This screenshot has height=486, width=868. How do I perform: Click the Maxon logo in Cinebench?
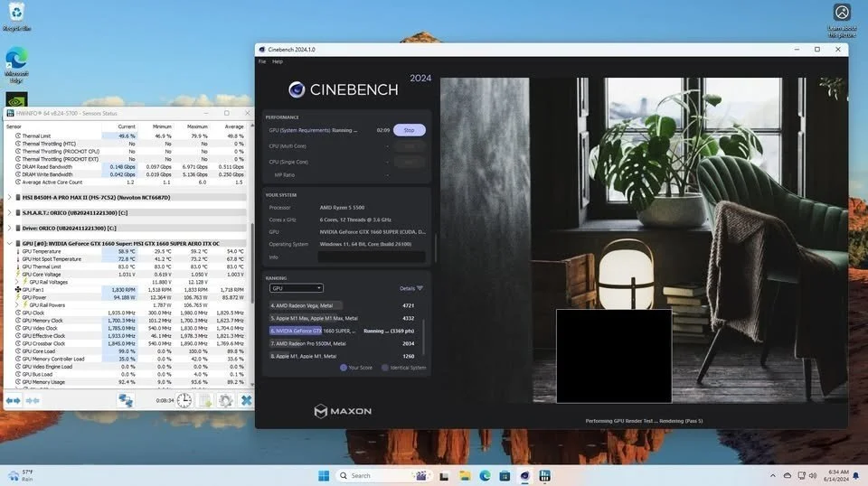coord(343,411)
